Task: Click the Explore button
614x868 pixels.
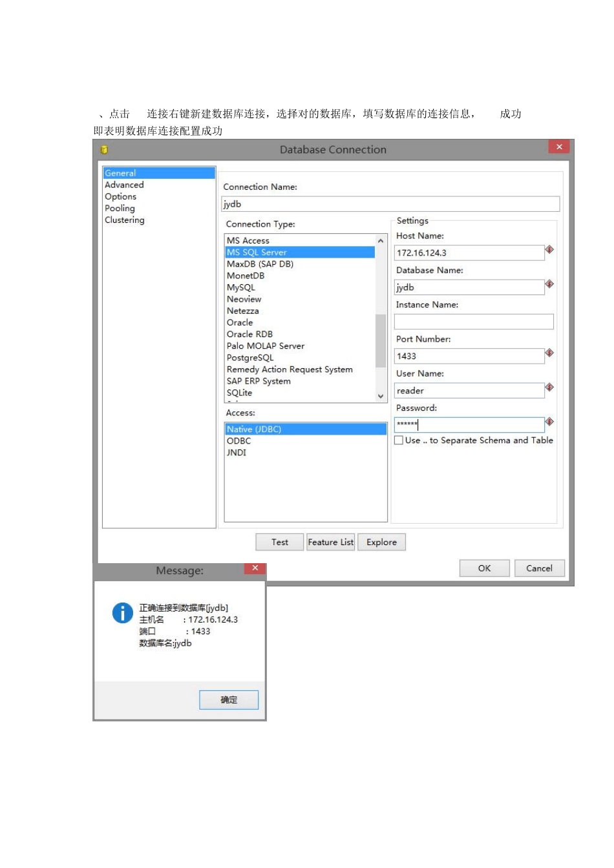Action: coord(382,542)
